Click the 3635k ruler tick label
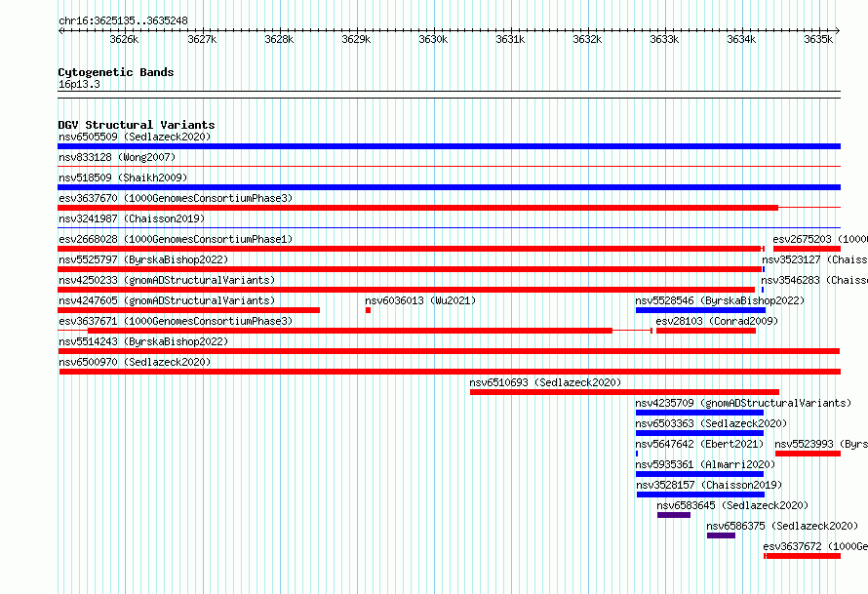The image size is (868, 594). (818, 39)
